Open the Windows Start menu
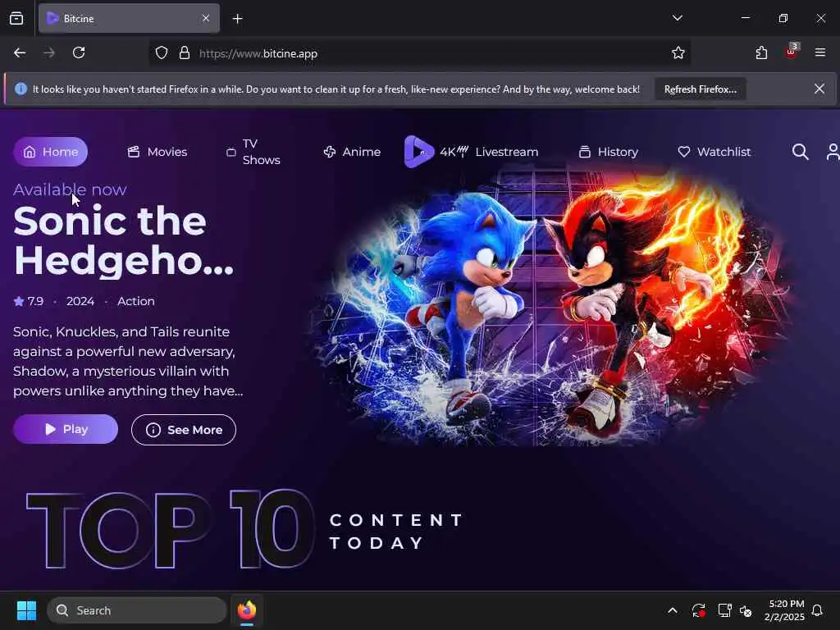 26,610
